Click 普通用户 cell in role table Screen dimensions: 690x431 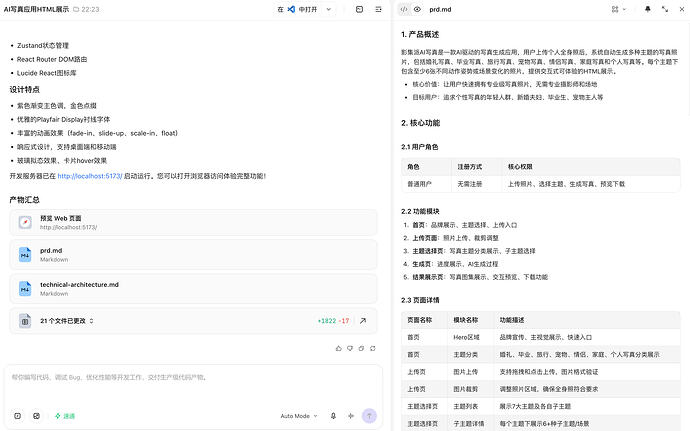(x=419, y=184)
